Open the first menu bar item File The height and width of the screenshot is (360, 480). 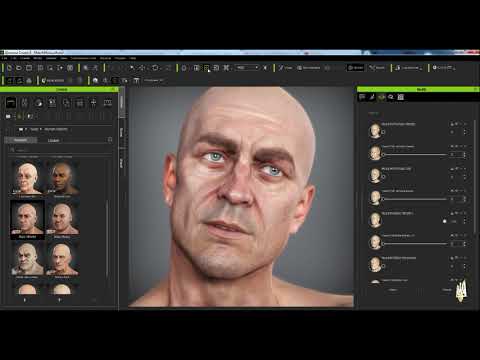coord(4,58)
